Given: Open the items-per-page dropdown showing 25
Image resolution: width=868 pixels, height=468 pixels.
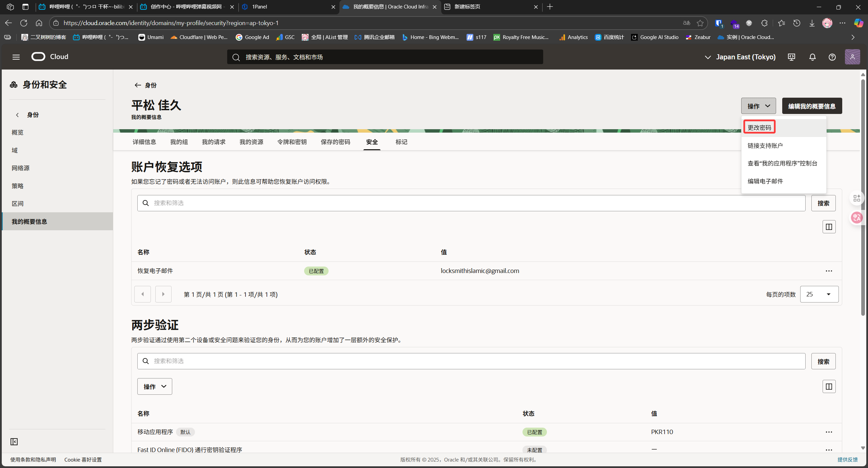Looking at the screenshot, I should pyautogui.click(x=819, y=294).
